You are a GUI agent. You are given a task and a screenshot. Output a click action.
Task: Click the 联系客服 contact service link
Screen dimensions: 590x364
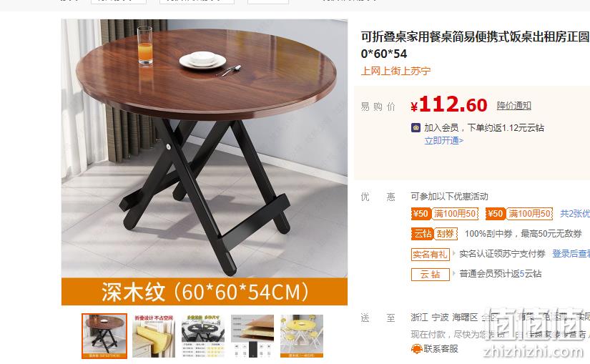(x=441, y=349)
